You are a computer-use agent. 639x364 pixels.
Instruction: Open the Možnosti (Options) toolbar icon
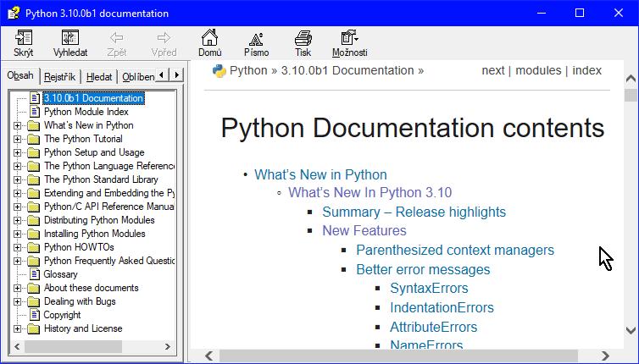(349, 37)
